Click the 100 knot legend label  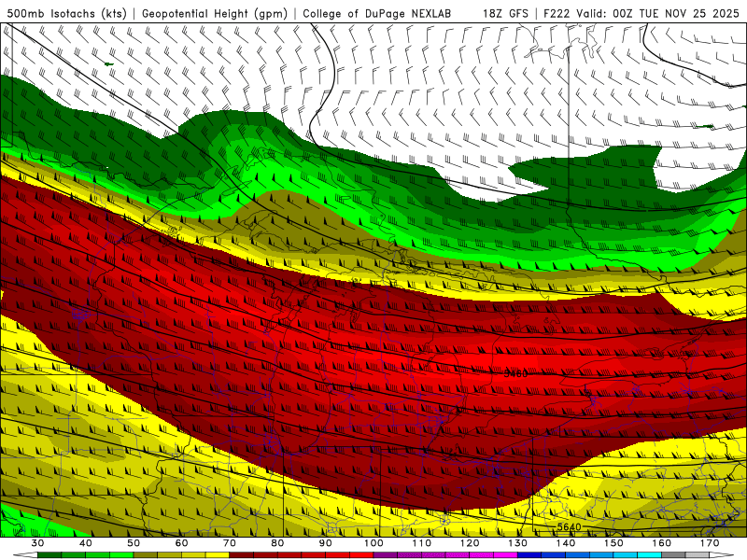373,543
